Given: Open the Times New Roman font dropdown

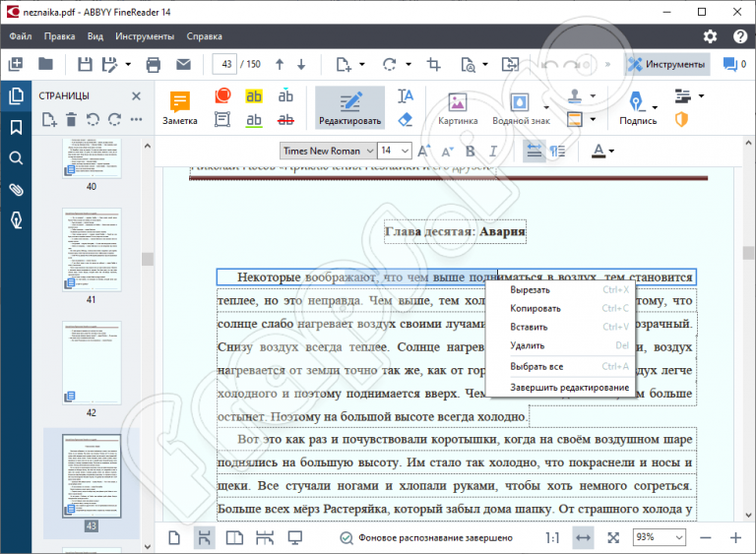Looking at the screenshot, I should pyautogui.click(x=327, y=152).
